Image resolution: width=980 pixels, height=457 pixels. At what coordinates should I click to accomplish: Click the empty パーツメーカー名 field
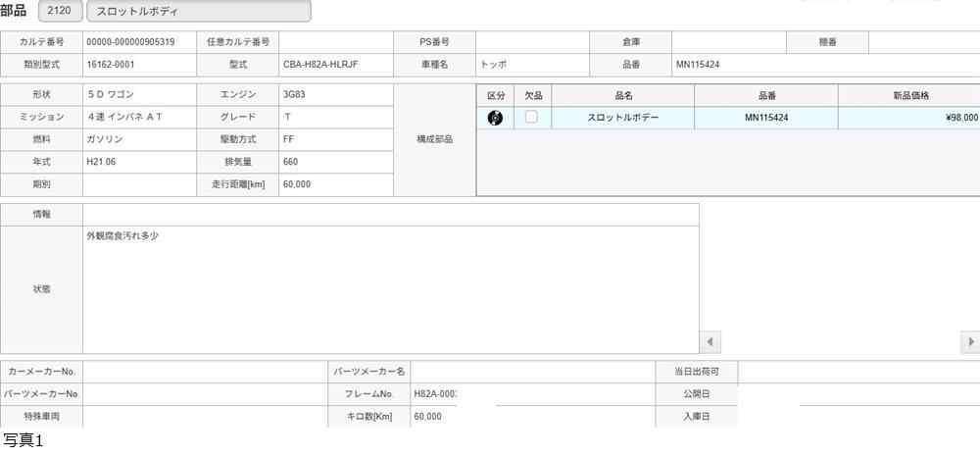point(532,372)
